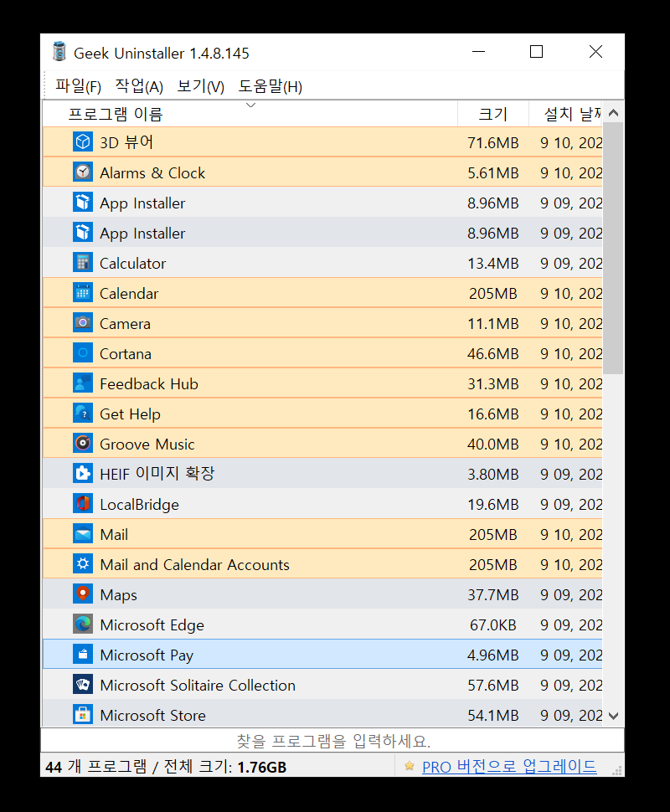Click the Mail envelope icon

coord(83,533)
